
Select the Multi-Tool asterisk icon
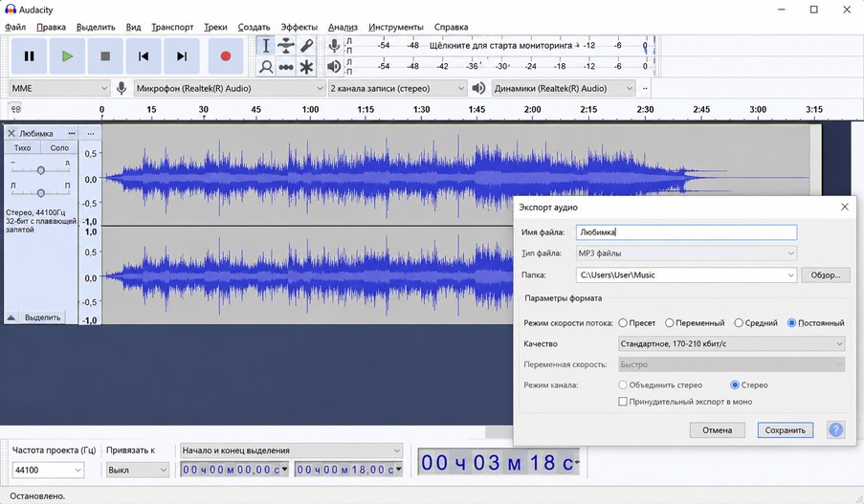(x=306, y=67)
